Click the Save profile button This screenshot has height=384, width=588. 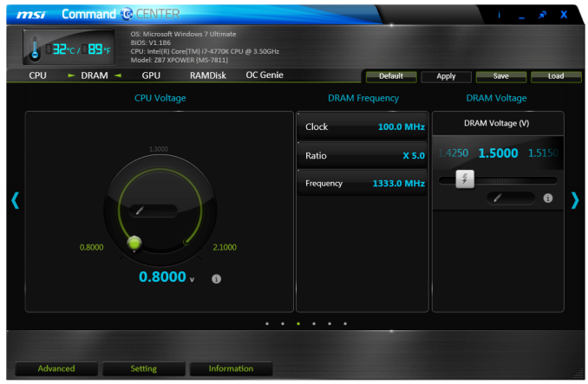(x=501, y=76)
